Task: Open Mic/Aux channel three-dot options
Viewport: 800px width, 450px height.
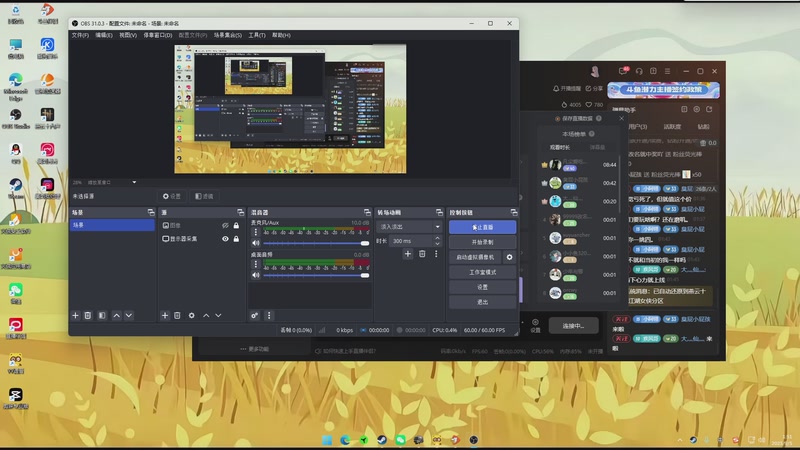Action: coord(256,232)
